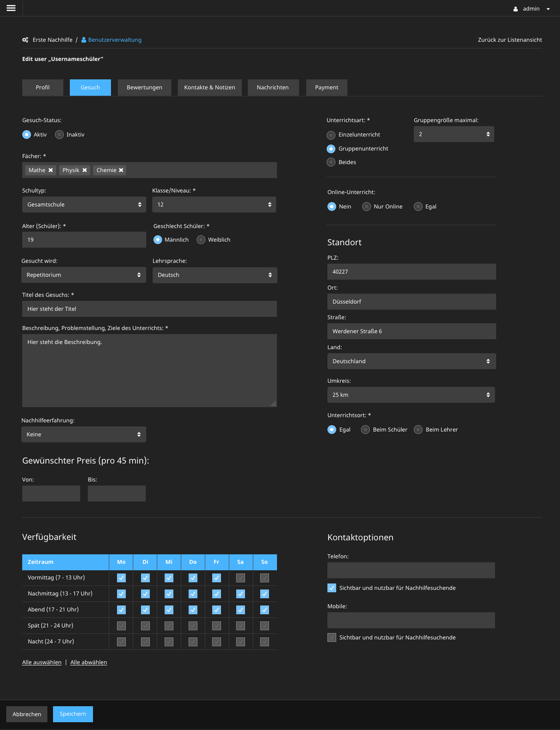
Task: Open the Nachhilfeerfahrung dropdown
Action: point(84,435)
